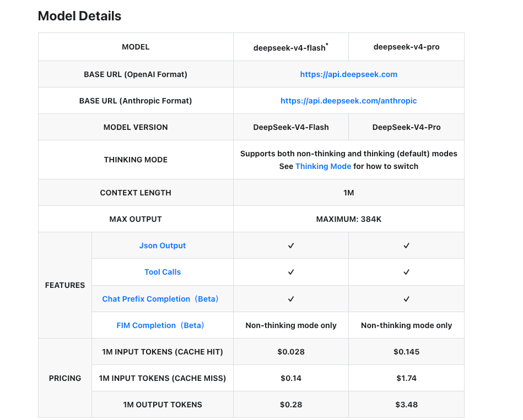Select the $0.145 cache hit price

pyautogui.click(x=406, y=352)
